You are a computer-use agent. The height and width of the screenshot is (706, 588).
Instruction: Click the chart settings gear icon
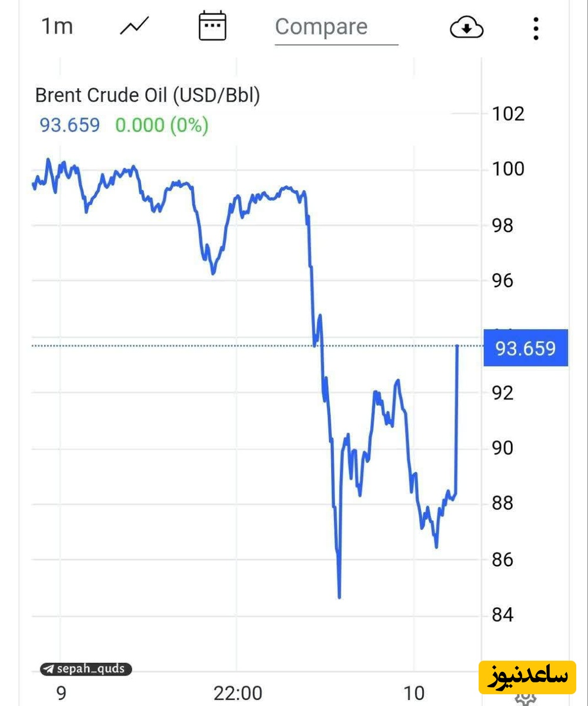tap(525, 698)
